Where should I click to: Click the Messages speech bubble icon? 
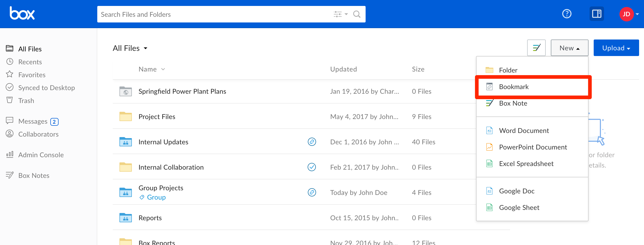(x=10, y=121)
